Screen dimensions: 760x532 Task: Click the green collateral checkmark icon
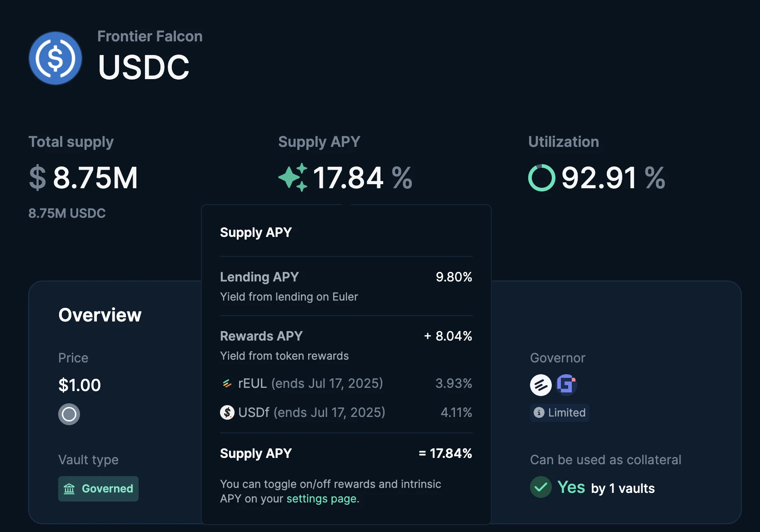tap(540, 487)
